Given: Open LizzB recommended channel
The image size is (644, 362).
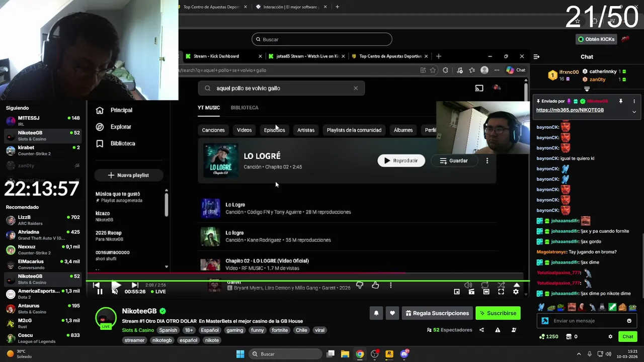Looking at the screenshot, I should tap(43, 220).
